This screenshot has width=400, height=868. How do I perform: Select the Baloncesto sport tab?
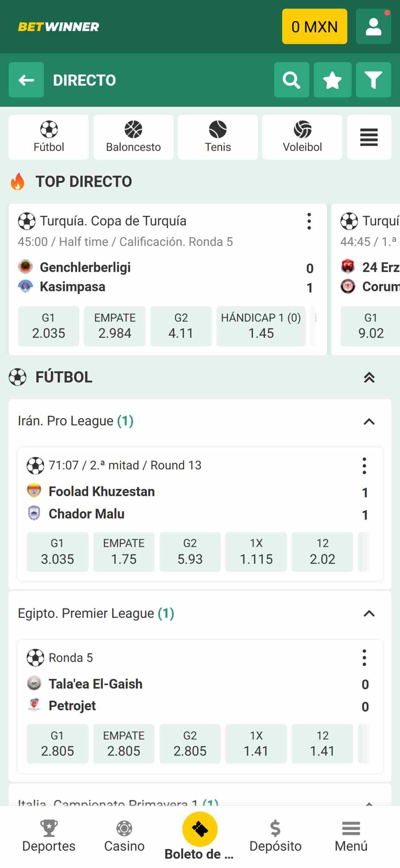point(133,137)
